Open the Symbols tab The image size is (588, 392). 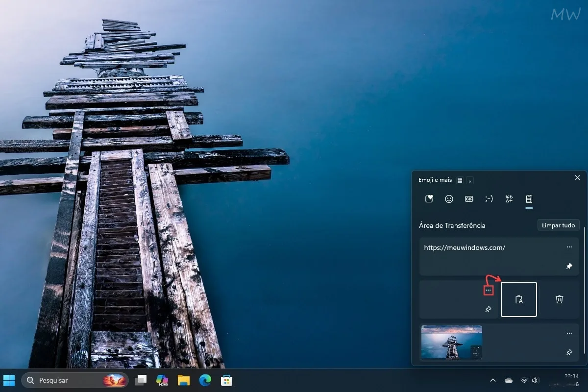(x=509, y=199)
